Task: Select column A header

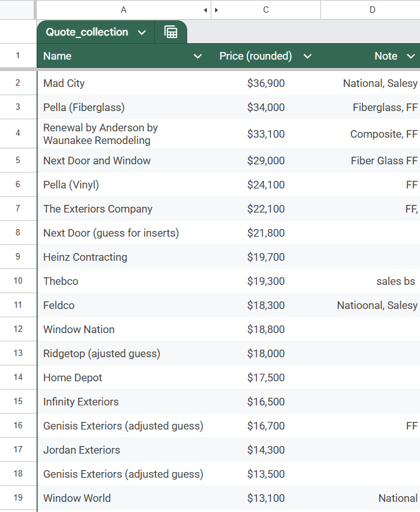Action: 123,10
